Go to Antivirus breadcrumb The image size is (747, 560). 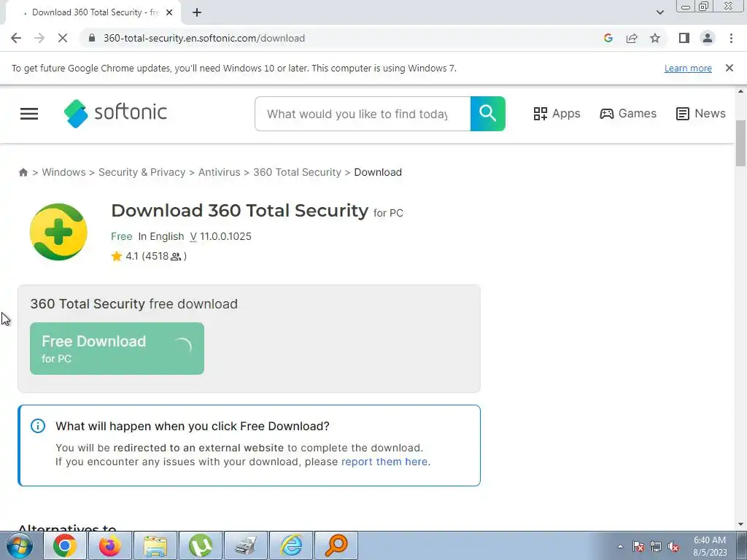[219, 172]
